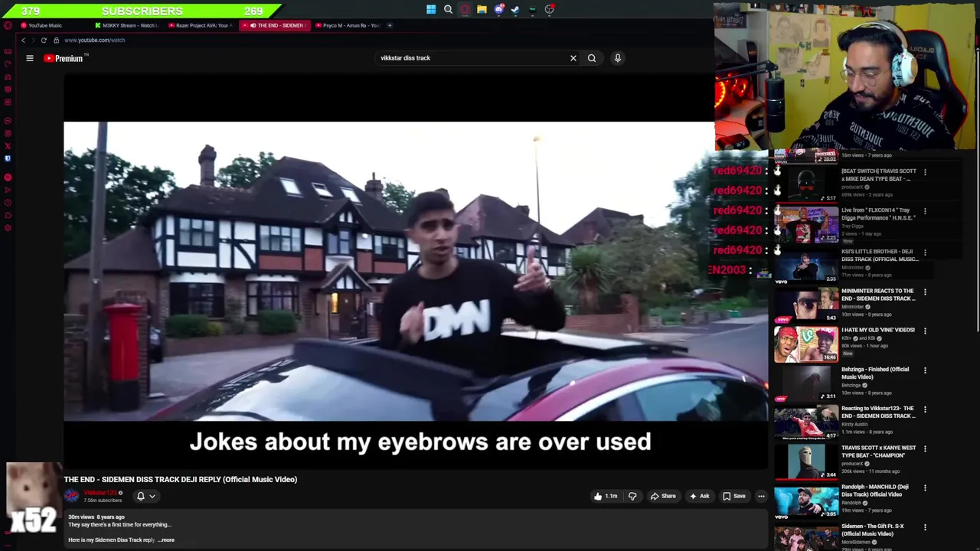Select THE END - SIDEMEN browser tab
This screenshot has width=980, height=551.
tap(275, 25)
